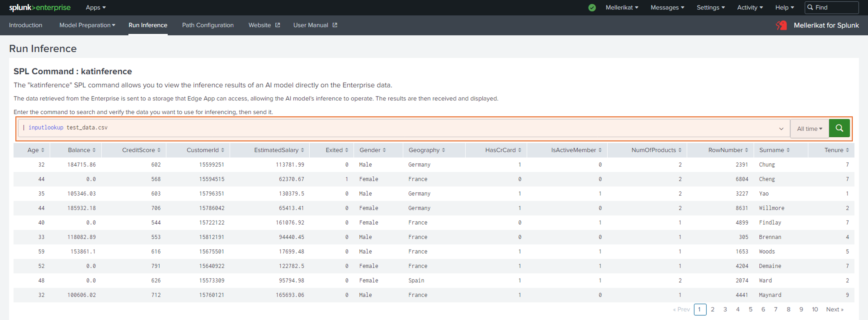Open the Help dropdown

[x=784, y=8]
